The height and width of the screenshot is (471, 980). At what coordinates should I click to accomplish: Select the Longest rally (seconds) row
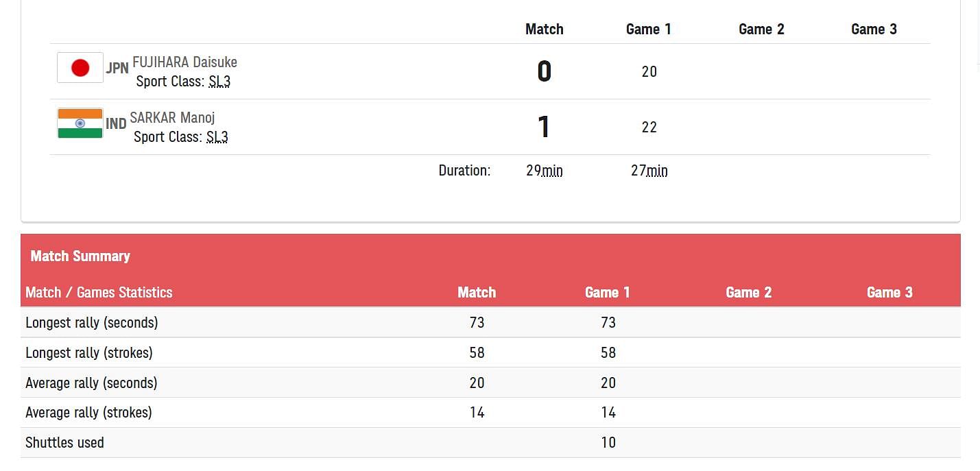[490, 322]
